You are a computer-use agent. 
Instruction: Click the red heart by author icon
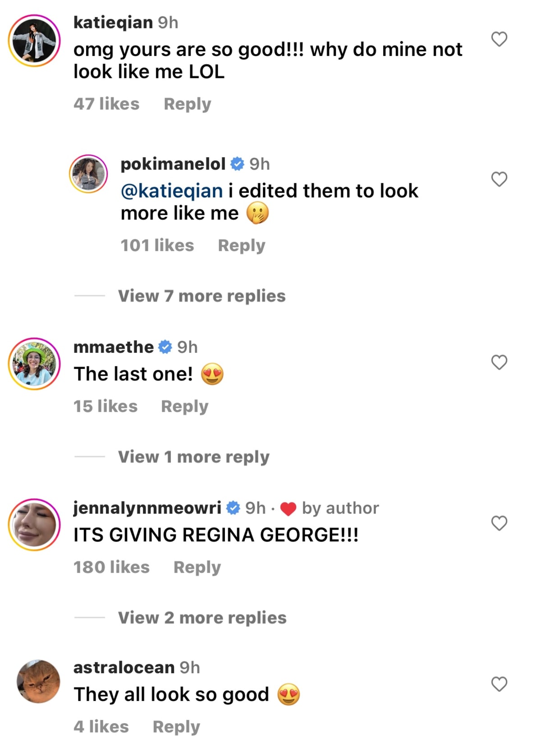tap(288, 509)
